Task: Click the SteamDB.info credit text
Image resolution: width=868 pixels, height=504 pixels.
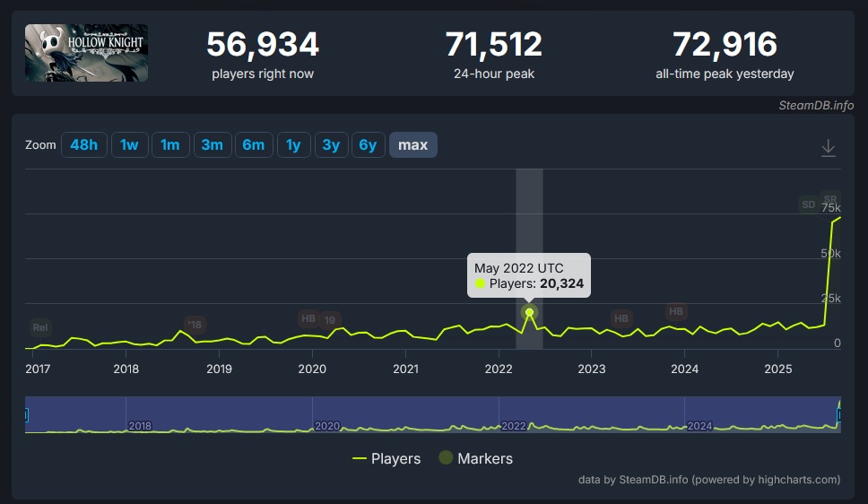Action: (x=816, y=105)
